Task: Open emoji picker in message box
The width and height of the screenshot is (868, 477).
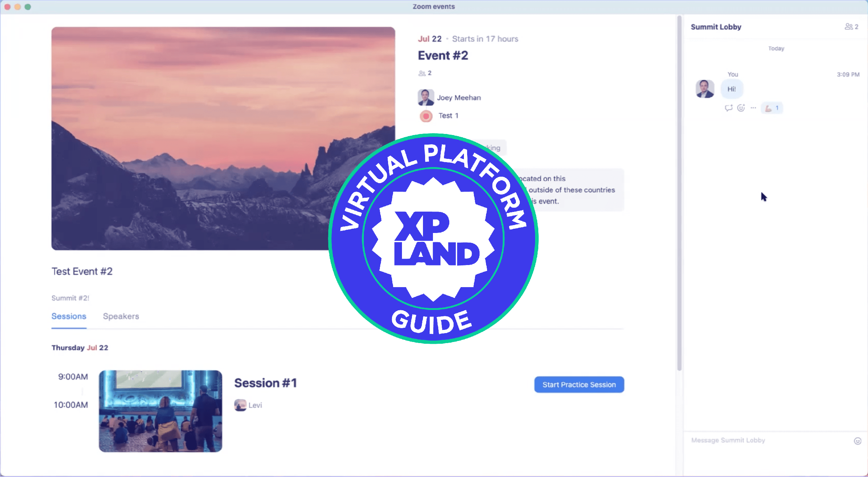Action: pos(858,441)
